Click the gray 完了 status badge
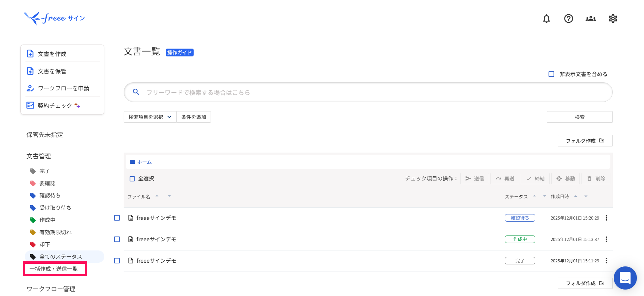 [x=520, y=261]
